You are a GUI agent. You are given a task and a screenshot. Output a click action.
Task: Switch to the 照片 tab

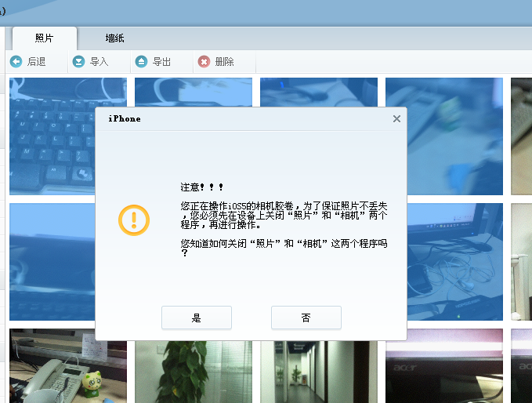45,38
